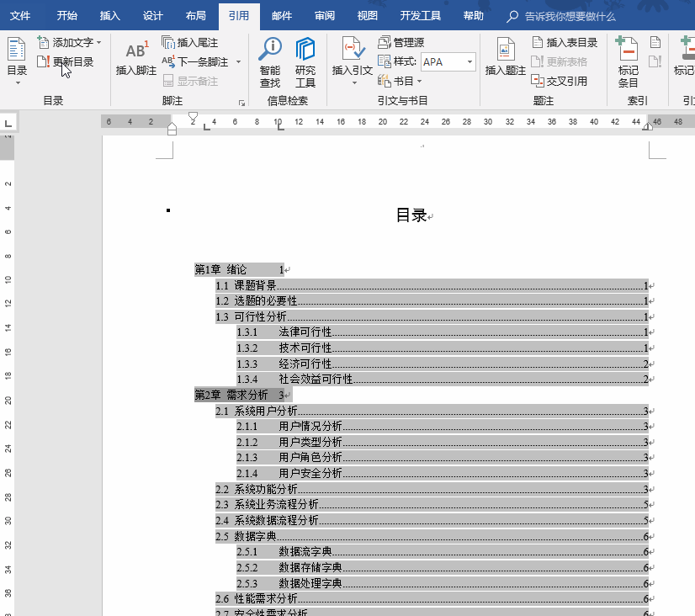
Task: Click the right indent marker on ruler
Action: [x=648, y=127]
